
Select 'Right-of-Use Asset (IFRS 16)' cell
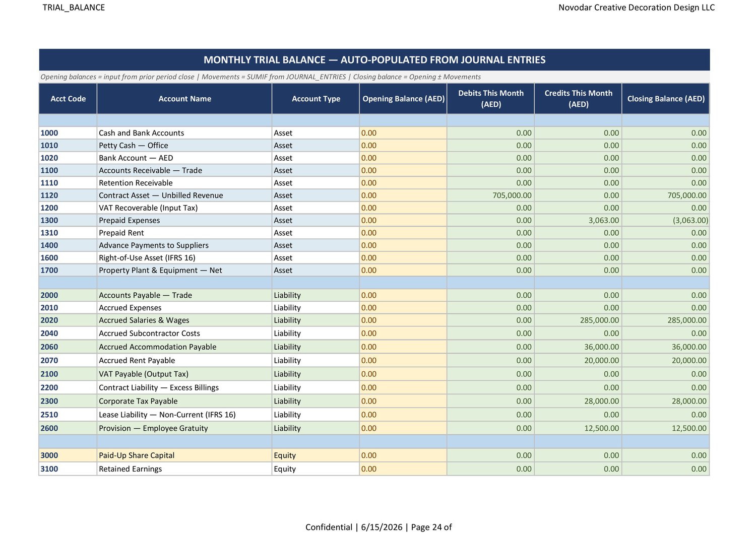pyautogui.click(x=184, y=258)
